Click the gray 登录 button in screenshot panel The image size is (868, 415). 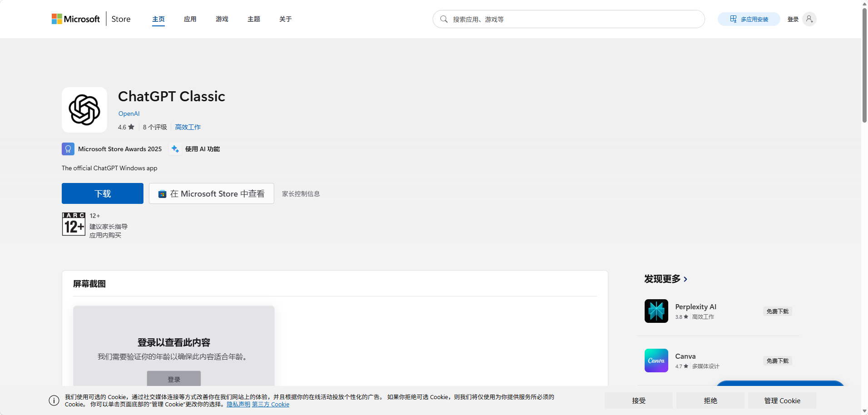pos(174,379)
